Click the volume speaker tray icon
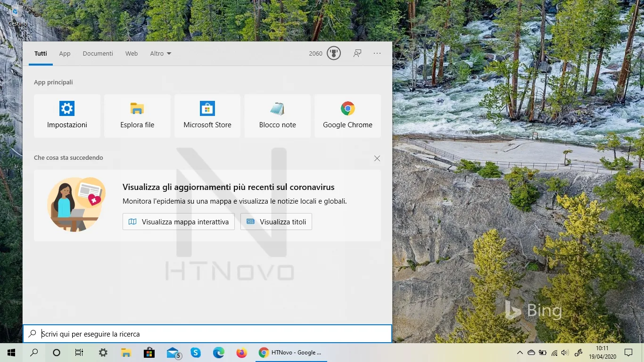Viewport: 644px width, 362px height. (x=565, y=353)
